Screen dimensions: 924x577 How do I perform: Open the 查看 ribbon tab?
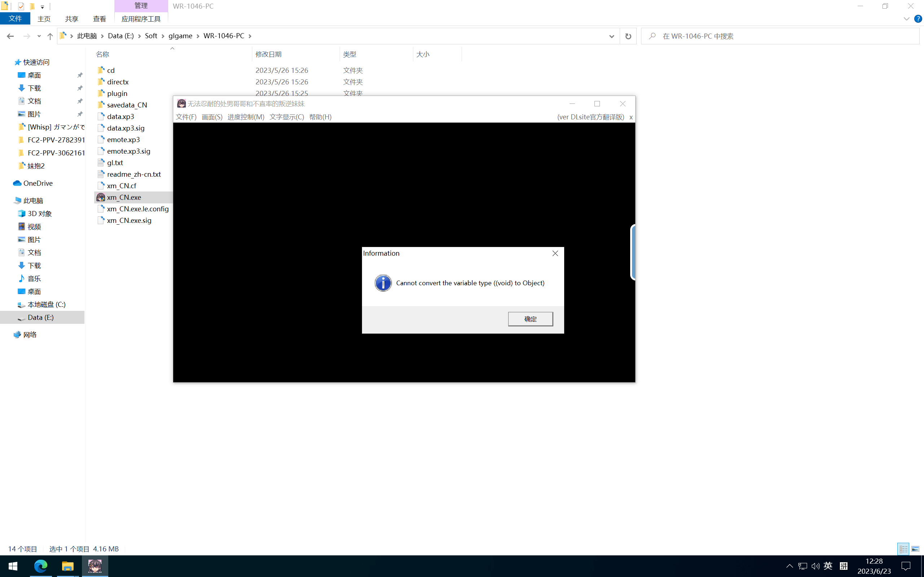tap(99, 19)
